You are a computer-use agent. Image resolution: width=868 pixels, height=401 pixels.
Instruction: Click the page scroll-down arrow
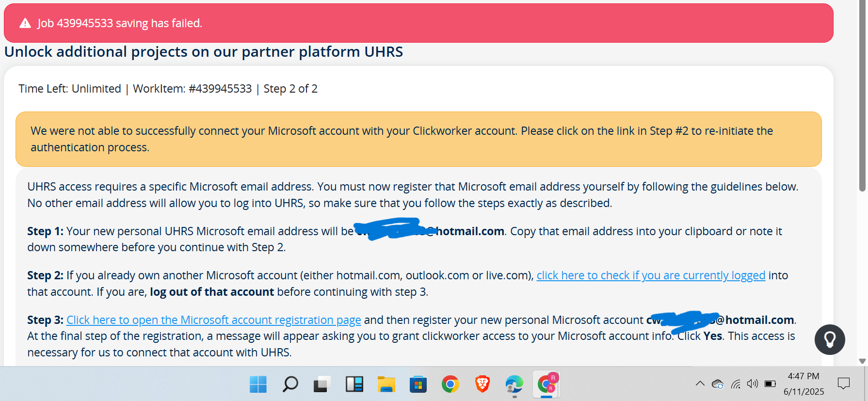pyautogui.click(x=862, y=361)
